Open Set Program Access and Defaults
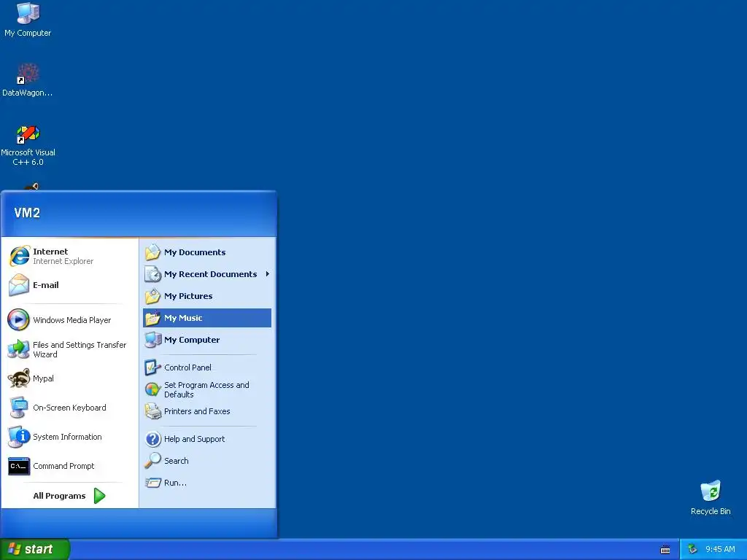Screen dimensions: 747x560 click(207, 389)
